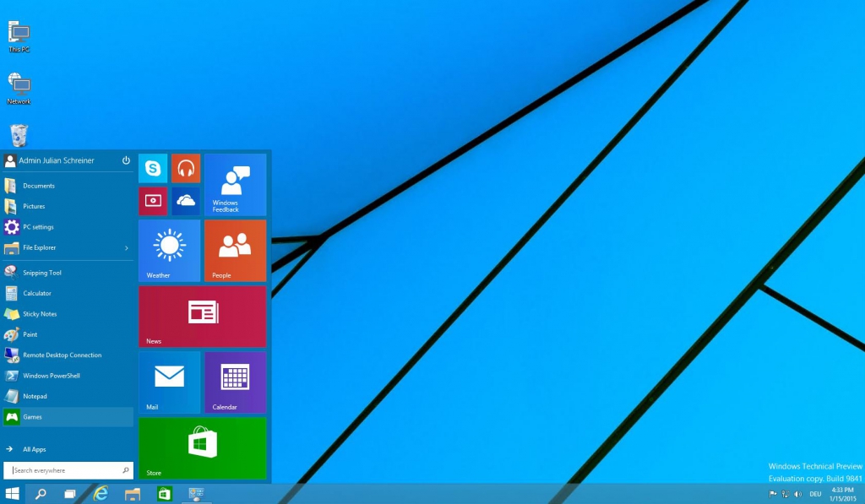Switch the DEU input language indicator
Image resolution: width=865 pixels, height=504 pixels.
pyautogui.click(x=815, y=494)
